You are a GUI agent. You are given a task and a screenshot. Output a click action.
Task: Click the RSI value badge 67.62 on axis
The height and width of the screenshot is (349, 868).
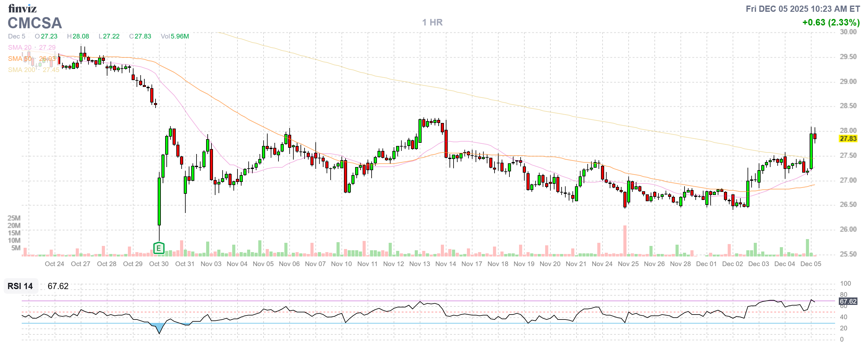(x=848, y=301)
